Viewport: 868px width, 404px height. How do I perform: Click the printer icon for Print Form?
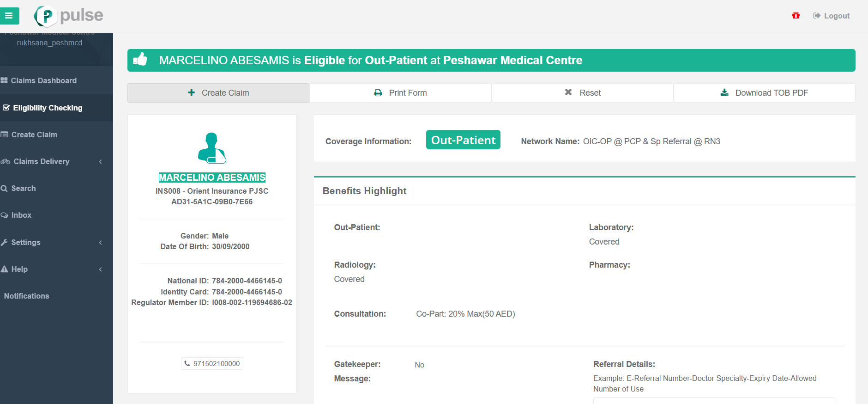coord(378,93)
